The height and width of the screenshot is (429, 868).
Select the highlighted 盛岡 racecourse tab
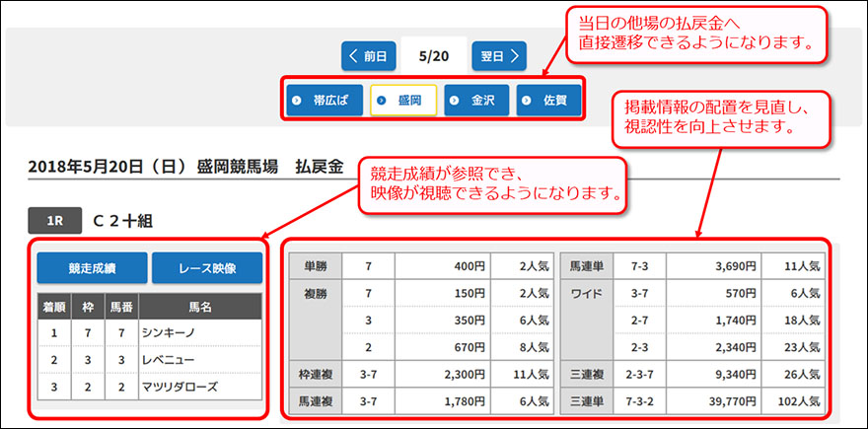[x=403, y=102]
